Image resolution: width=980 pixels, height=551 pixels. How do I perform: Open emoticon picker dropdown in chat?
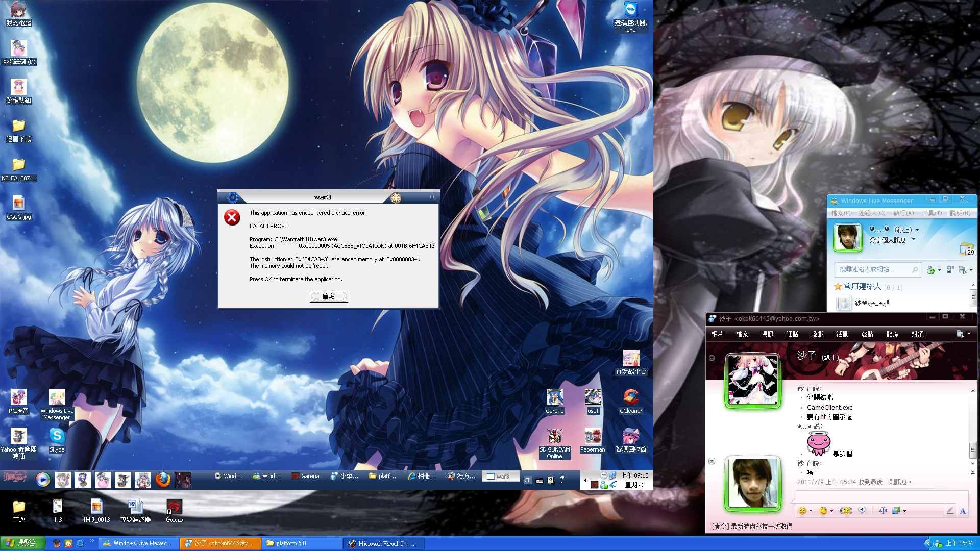(x=811, y=511)
